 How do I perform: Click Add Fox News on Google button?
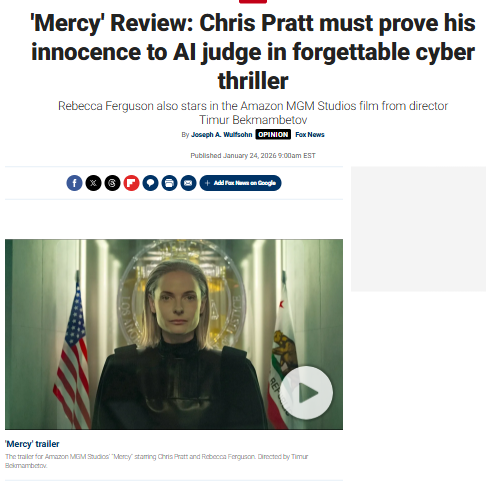point(240,183)
